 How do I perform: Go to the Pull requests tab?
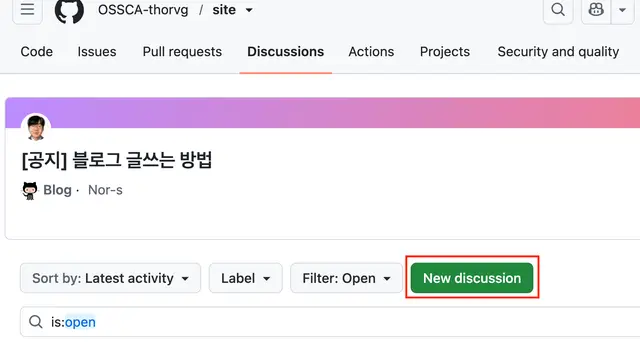coord(182,52)
